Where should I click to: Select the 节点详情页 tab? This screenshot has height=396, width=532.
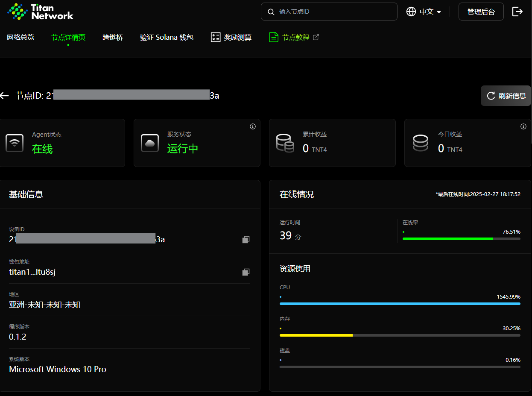[x=68, y=37]
